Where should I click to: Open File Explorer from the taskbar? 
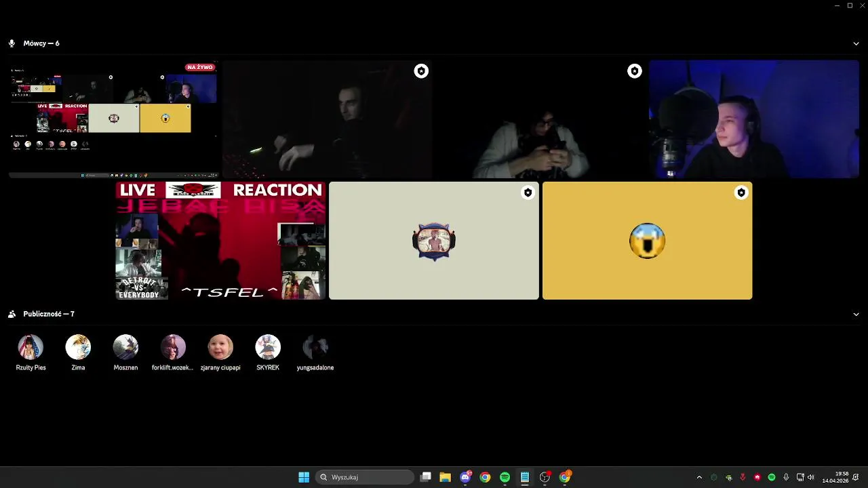445,477
